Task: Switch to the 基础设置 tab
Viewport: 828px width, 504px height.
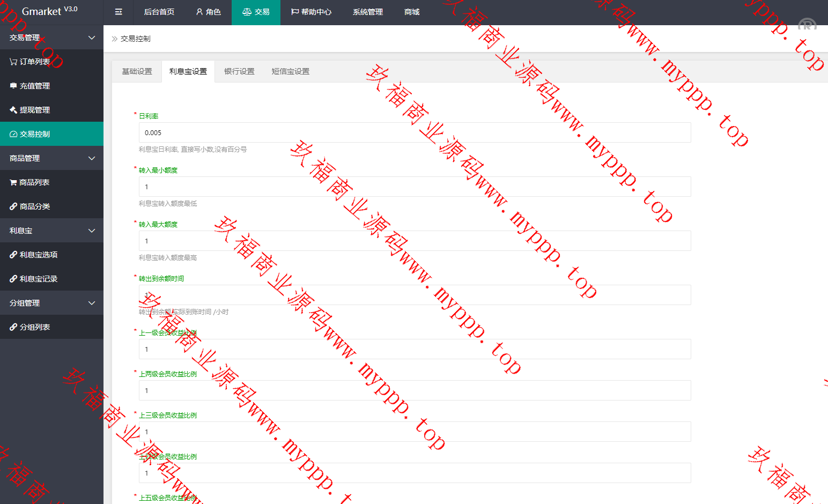Action: tap(137, 71)
